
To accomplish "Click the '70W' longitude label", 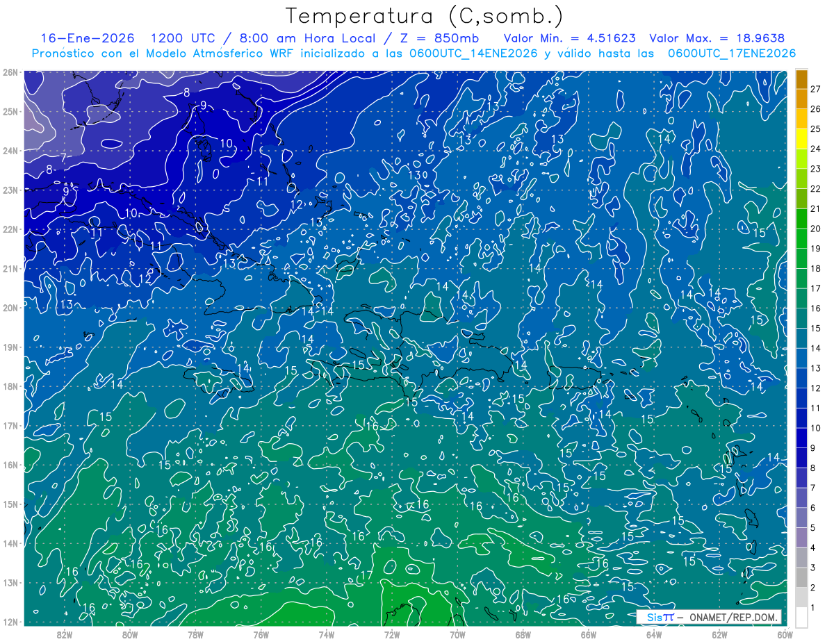I will coord(457,634).
